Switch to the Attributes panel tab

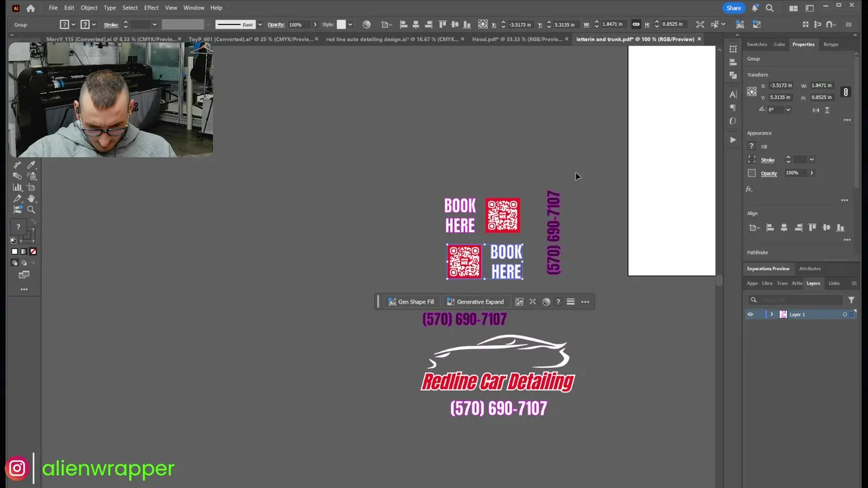(810, 269)
